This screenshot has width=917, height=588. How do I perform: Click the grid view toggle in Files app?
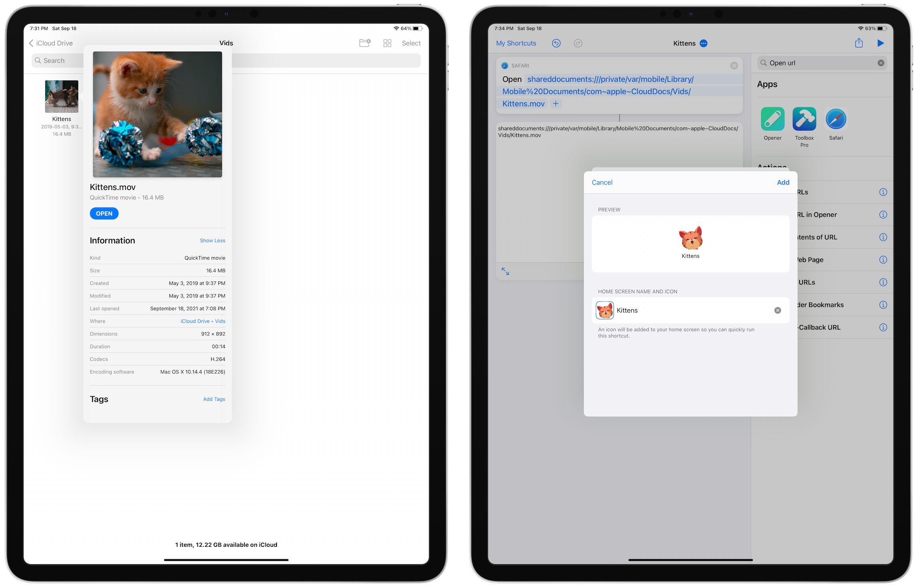(388, 43)
